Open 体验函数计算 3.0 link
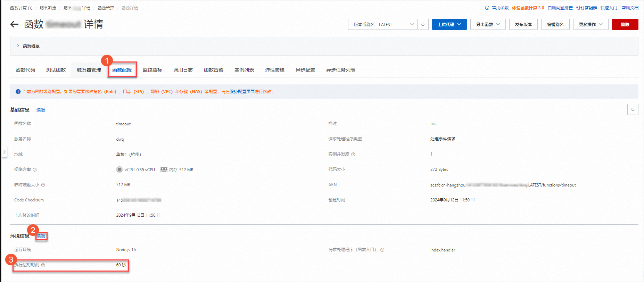Image resolution: width=644 pixels, height=282 pixels. 528,8
